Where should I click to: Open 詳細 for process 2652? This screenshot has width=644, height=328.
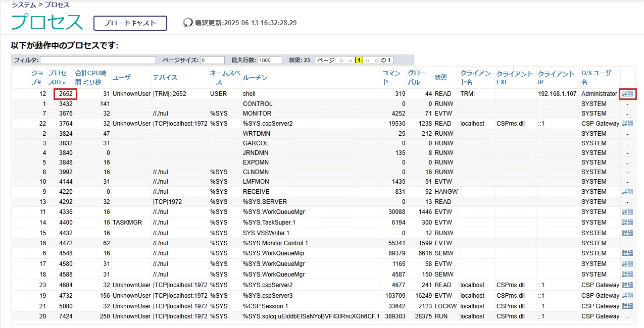tap(627, 94)
